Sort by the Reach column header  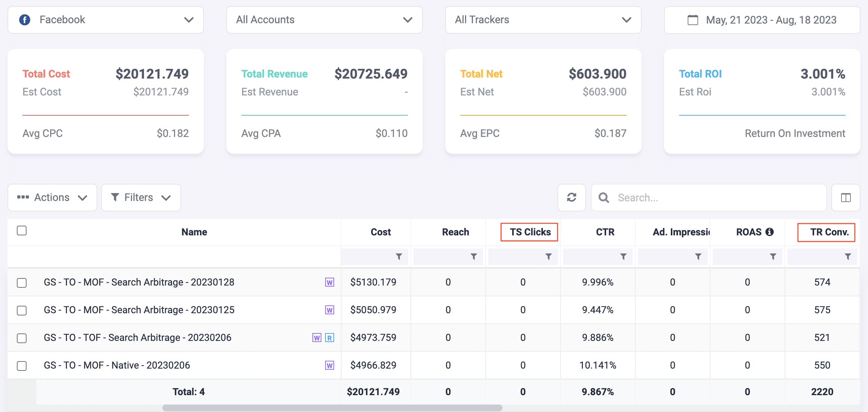click(x=455, y=232)
